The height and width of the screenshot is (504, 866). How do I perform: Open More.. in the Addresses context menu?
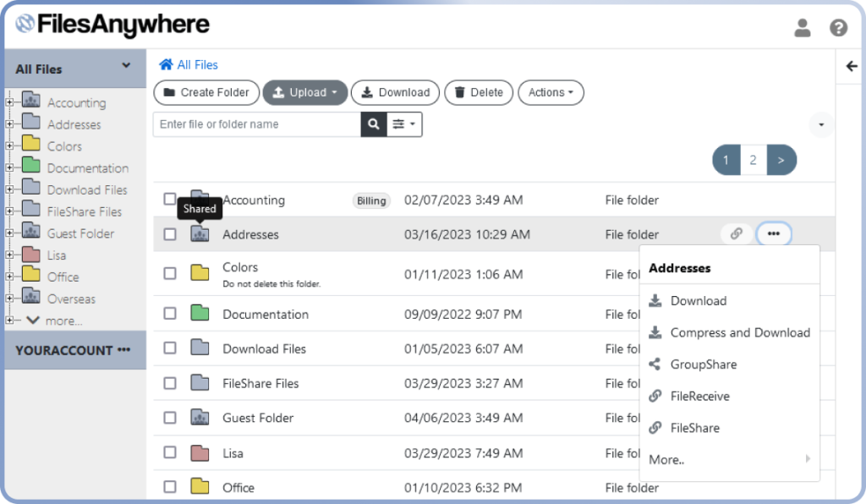[x=667, y=459]
